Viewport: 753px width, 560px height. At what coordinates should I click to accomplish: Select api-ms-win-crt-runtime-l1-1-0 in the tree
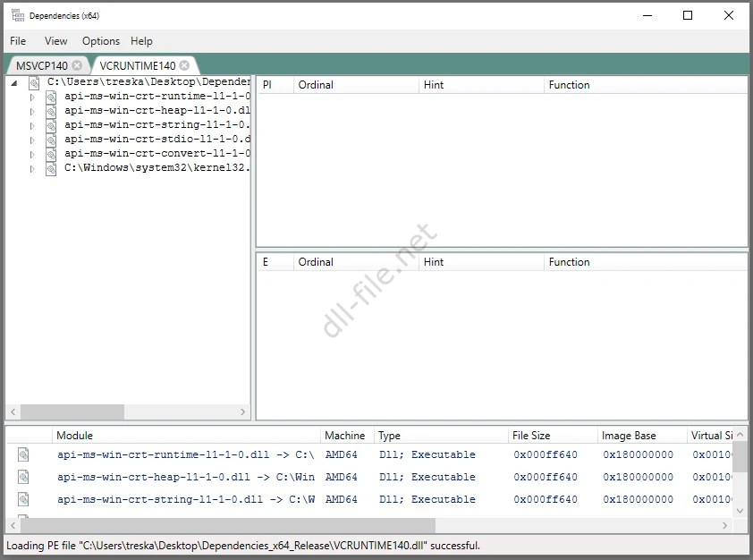[157, 96]
